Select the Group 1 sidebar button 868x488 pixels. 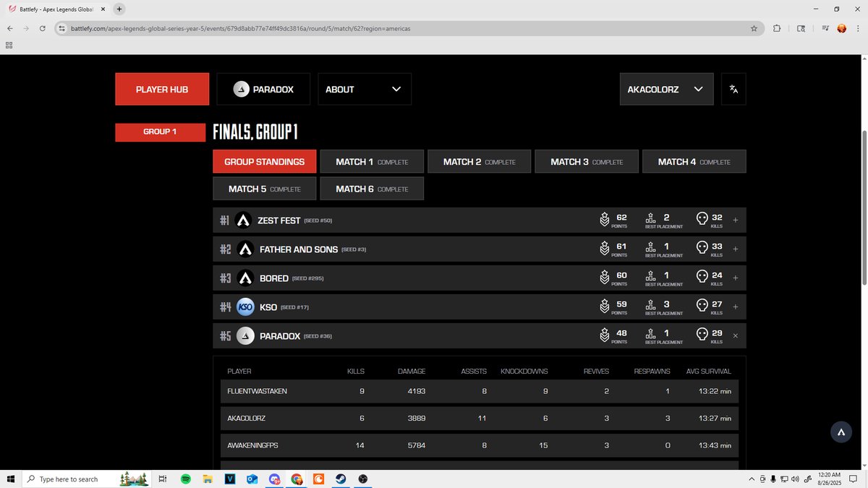click(x=160, y=132)
